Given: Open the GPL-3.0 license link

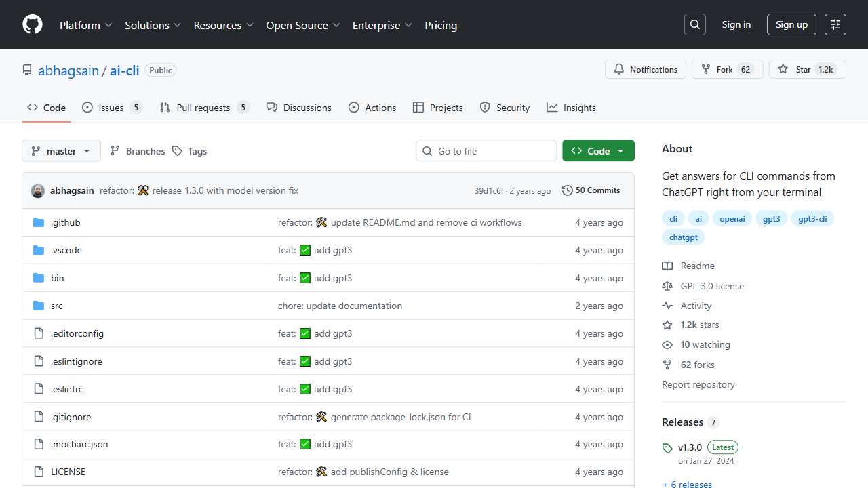Looking at the screenshot, I should click(x=712, y=286).
